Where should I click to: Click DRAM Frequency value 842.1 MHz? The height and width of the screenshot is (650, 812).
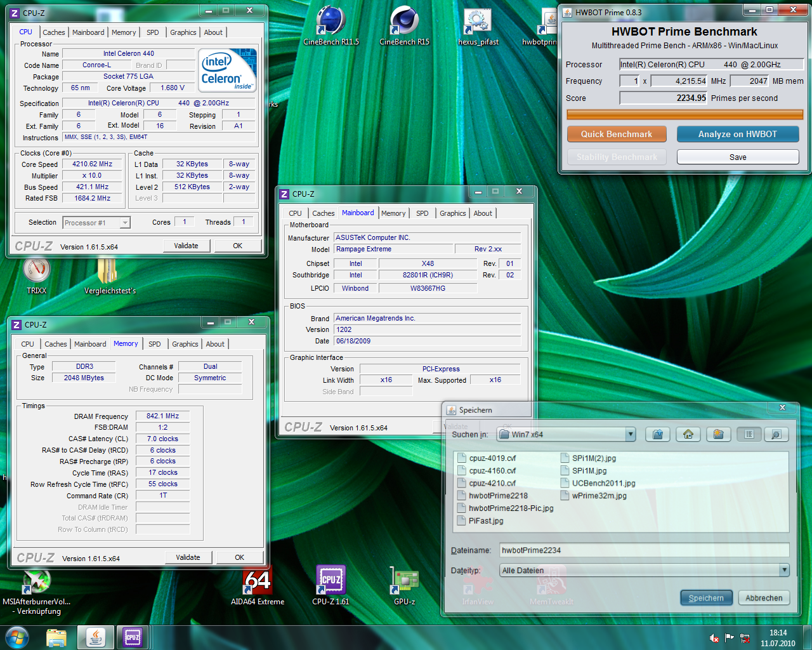[162, 416]
